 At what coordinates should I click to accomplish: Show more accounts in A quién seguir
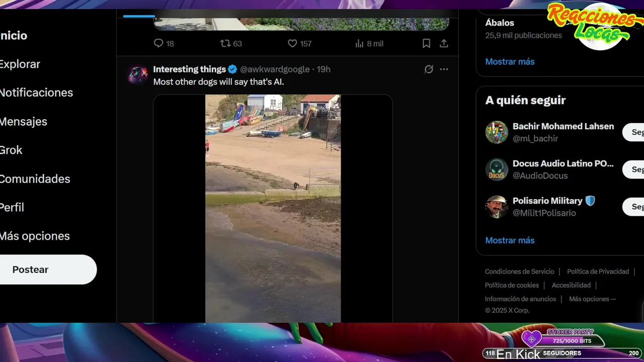[x=510, y=240]
